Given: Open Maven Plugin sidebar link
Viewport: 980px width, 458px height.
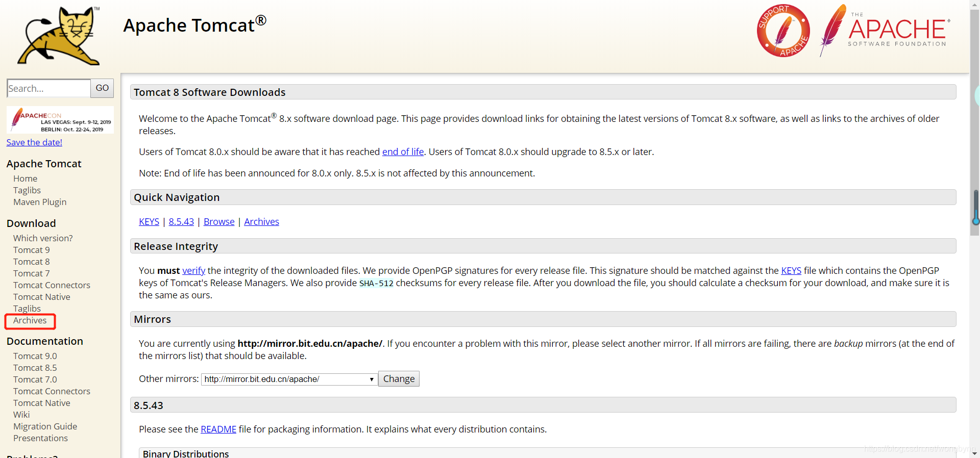Looking at the screenshot, I should [40, 202].
